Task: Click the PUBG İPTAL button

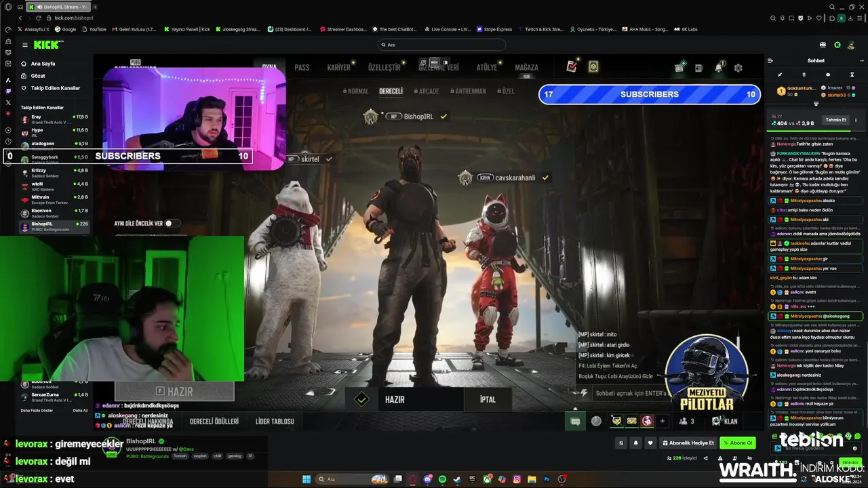Action: [488, 399]
